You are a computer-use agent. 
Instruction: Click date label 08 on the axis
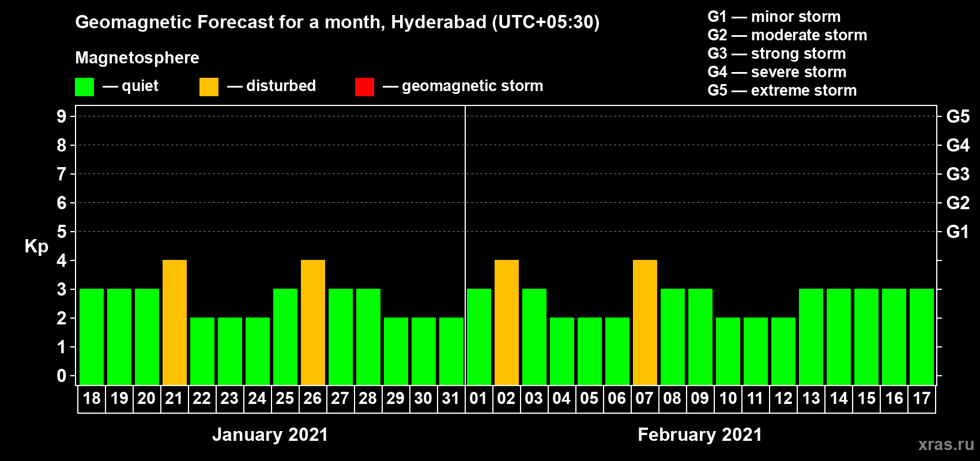point(672,399)
